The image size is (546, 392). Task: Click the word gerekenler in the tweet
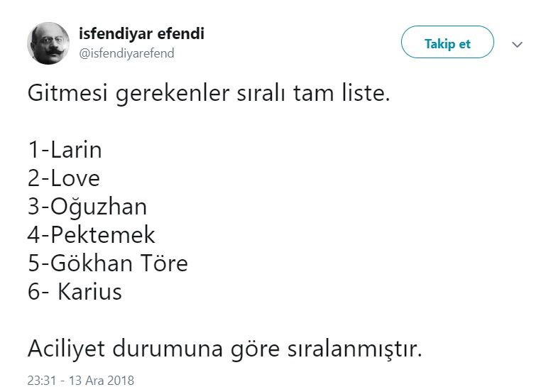coord(173,94)
